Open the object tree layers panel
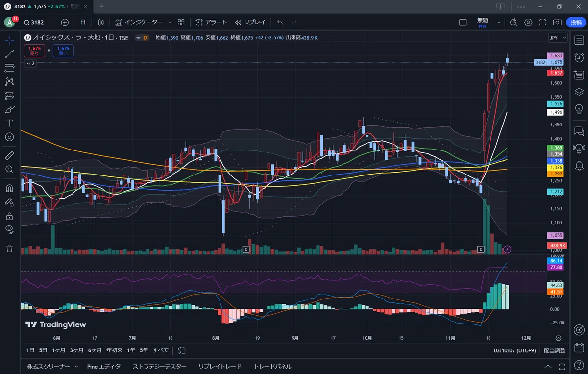Viewport: 588px width, 374px height. click(x=579, y=92)
